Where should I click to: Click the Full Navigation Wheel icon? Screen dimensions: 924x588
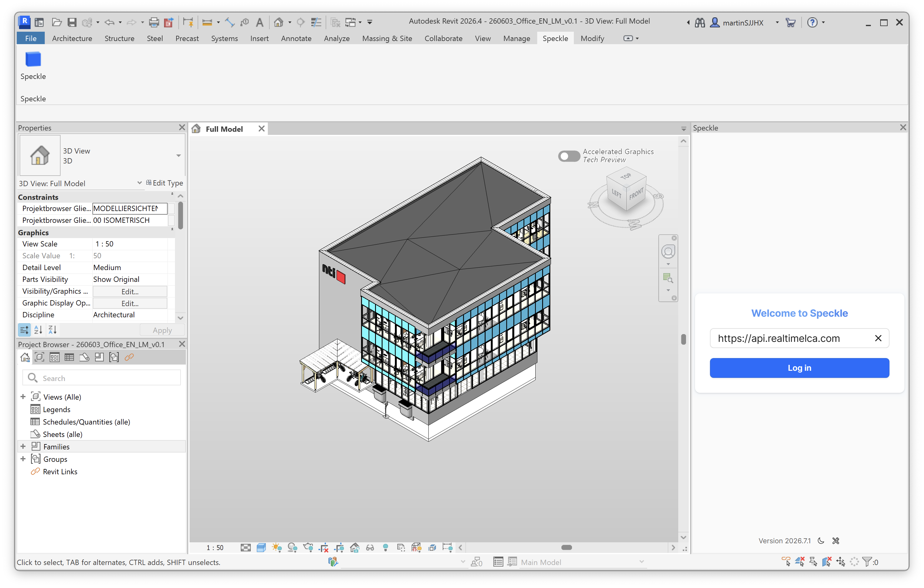click(x=668, y=252)
